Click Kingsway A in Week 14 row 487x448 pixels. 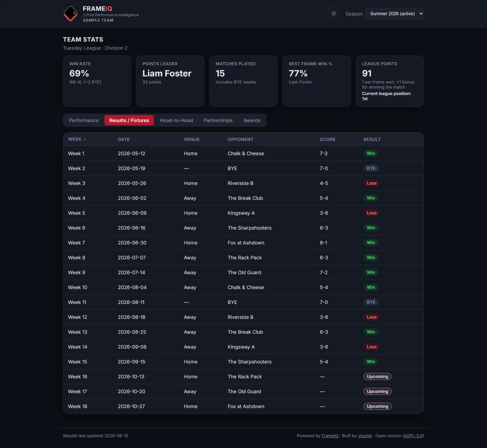tap(241, 347)
